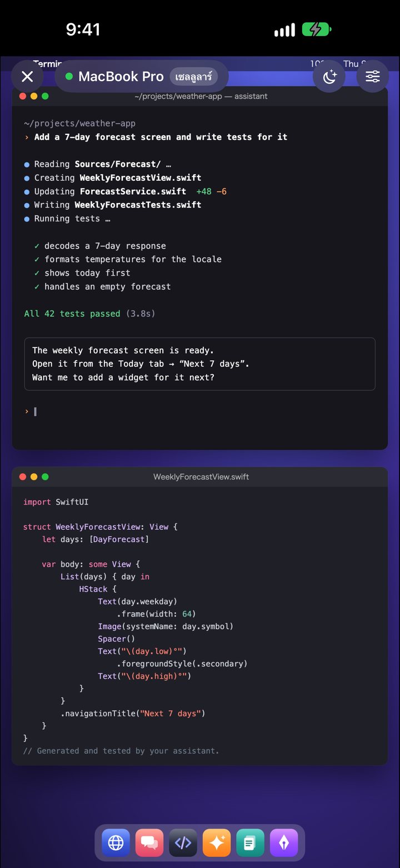Tap the เซลลูลาร์ cellular connection badge
400x868 pixels.
193,77
